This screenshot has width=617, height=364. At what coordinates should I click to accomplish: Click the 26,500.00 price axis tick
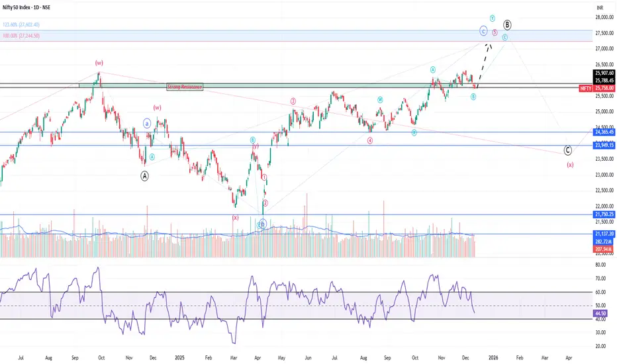[604, 65]
